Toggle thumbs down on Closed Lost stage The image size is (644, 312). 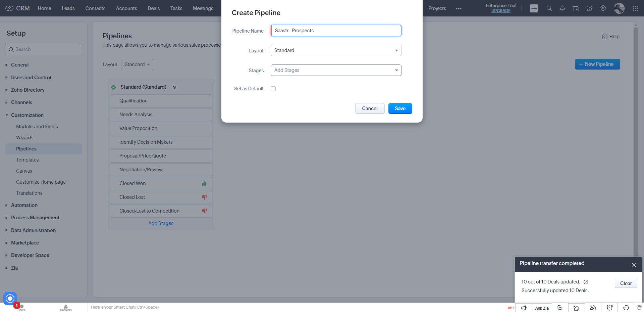tap(204, 197)
